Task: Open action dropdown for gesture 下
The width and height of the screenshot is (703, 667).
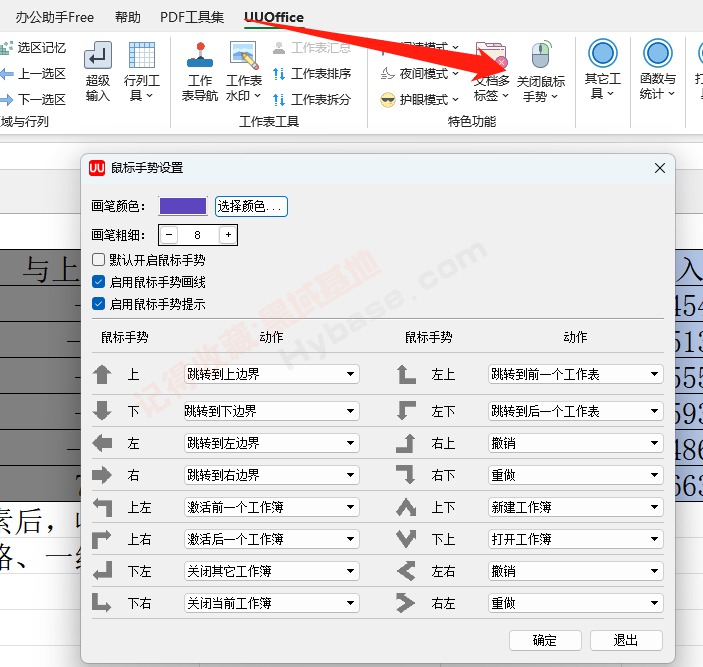Action: coord(271,411)
